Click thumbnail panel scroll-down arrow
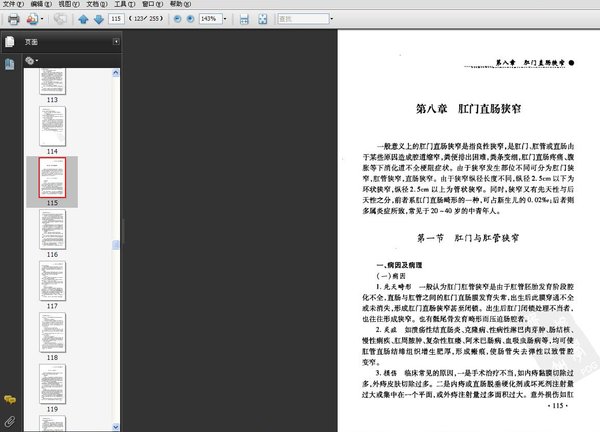 [117, 426]
